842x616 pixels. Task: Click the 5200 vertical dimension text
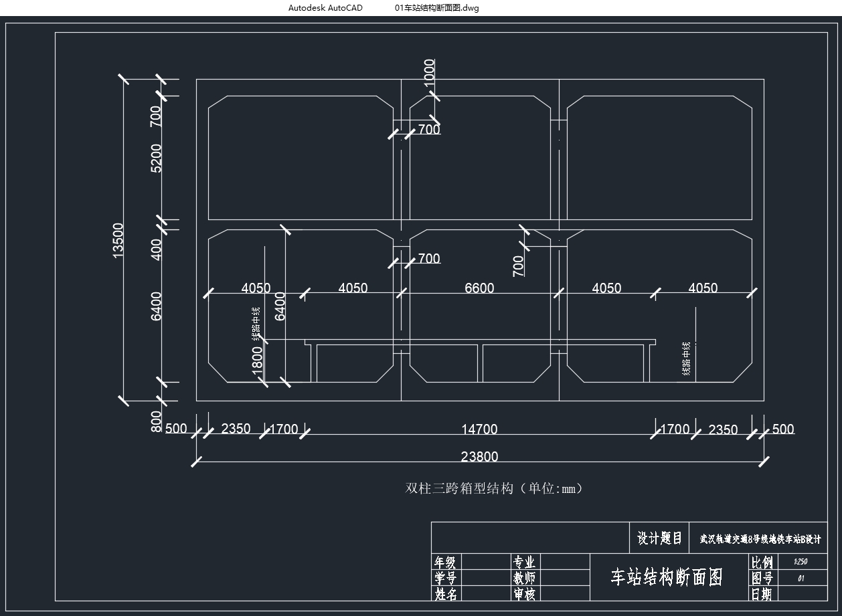tap(157, 158)
